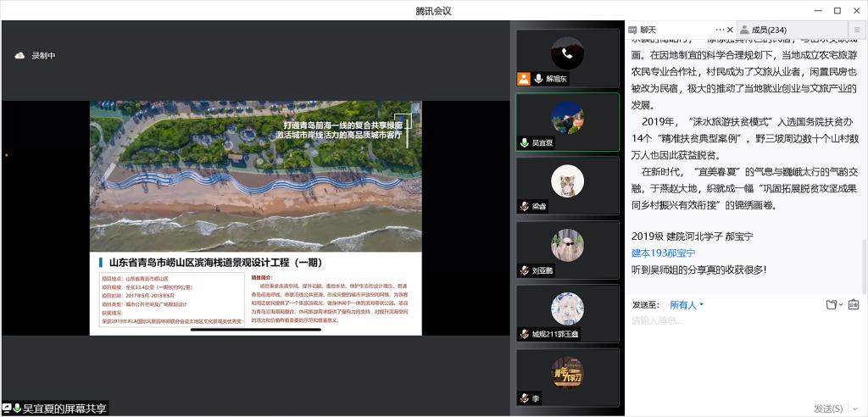Click the muted mic icon beside 李
Screen dimensions: 868x417
[526, 398]
